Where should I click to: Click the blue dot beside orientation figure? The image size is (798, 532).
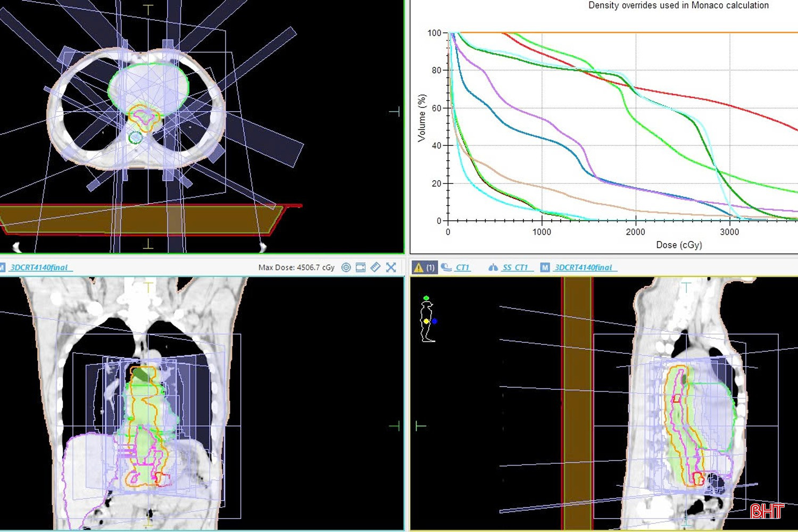(x=435, y=321)
